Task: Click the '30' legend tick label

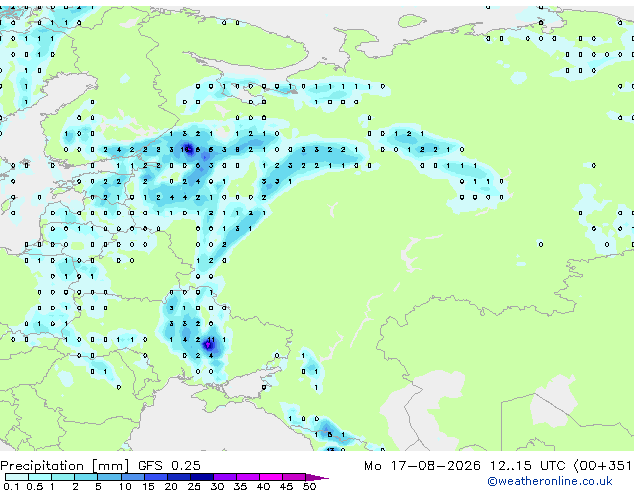Action: point(217,486)
